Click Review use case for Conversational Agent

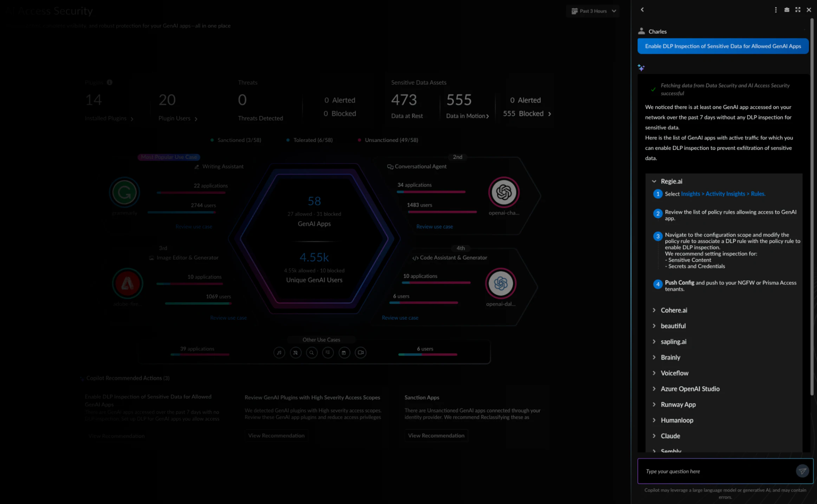coord(434,227)
